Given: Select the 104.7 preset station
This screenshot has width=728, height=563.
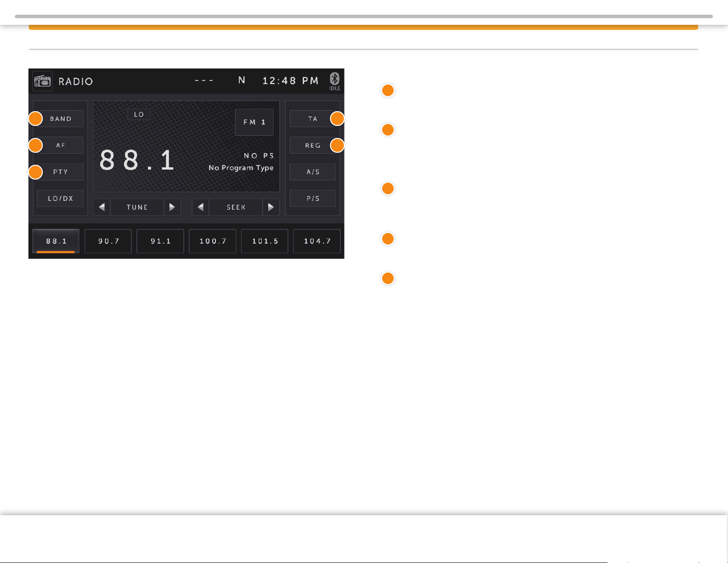Looking at the screenshot, I should click(x=317, y=241).
